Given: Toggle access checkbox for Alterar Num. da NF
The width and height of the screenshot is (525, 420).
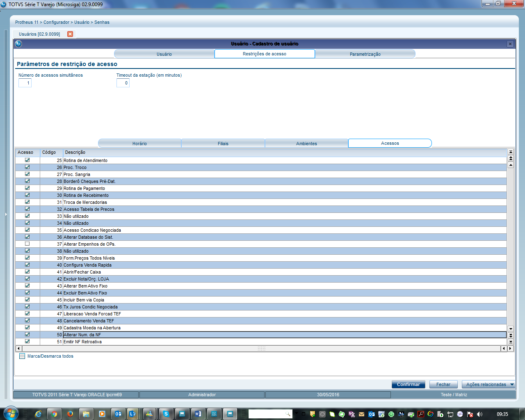Looking at the screenshot, I should [27, 335].
